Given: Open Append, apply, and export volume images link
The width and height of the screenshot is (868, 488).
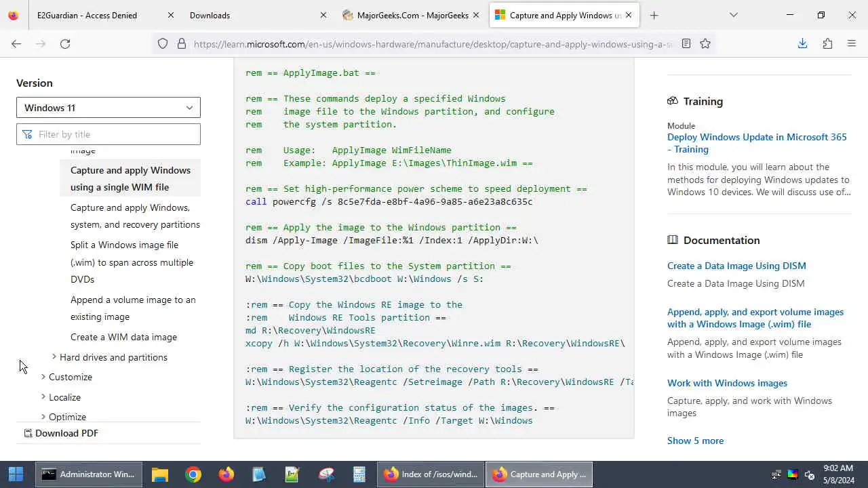Looking at the screenshot, I should [x=755, y=318].
